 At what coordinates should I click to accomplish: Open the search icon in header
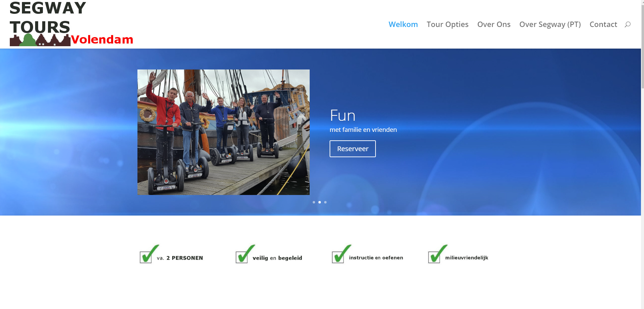point(627,24)
